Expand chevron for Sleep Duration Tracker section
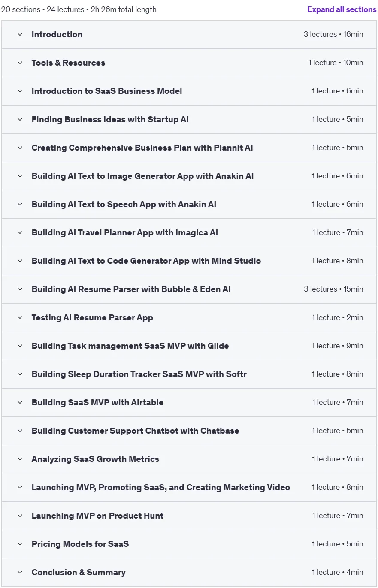Viewport: 378px width, 588px height. pyautogui.click(x=20, y=374)
